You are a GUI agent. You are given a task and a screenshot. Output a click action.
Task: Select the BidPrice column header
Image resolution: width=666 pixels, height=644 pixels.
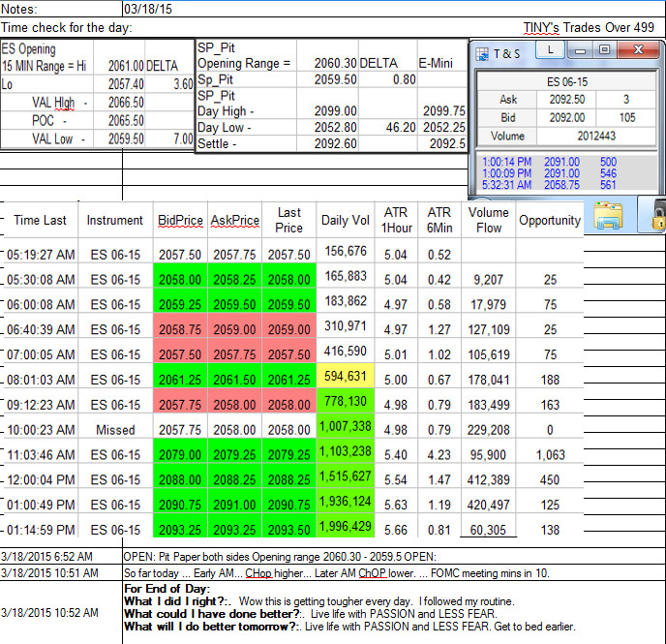point(180,220)
